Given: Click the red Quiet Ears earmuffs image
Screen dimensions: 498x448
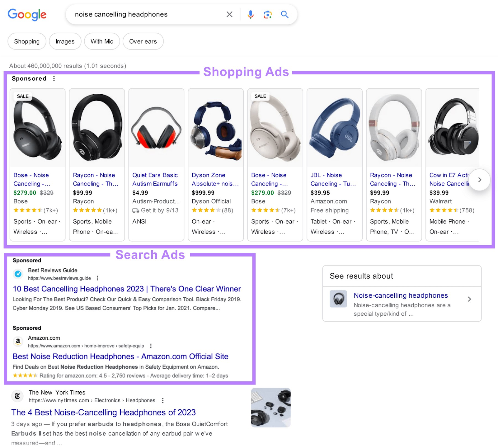Looking at the screenshot, I should click(157, 128).
